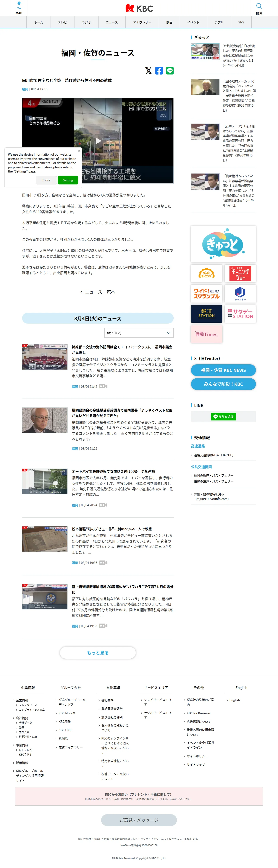Open footer link プレスリリース
Screen dimensions: 278x868
pos(27,705)
